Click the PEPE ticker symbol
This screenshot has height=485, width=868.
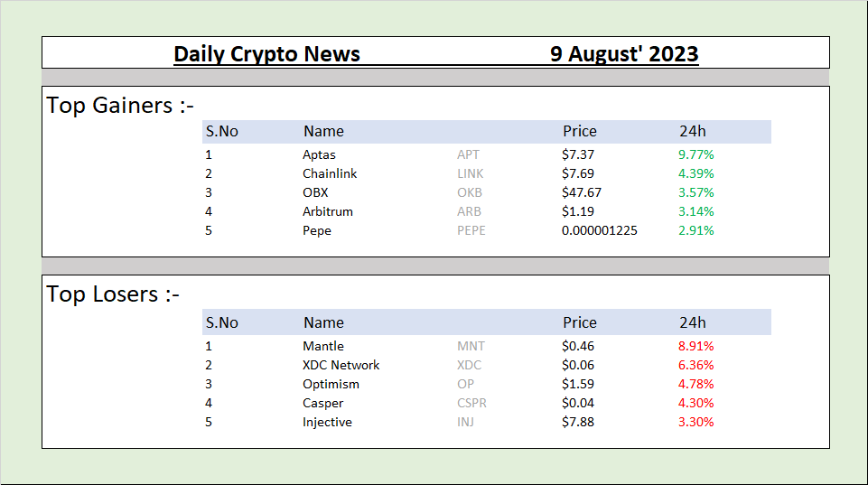tap(471, 230)
